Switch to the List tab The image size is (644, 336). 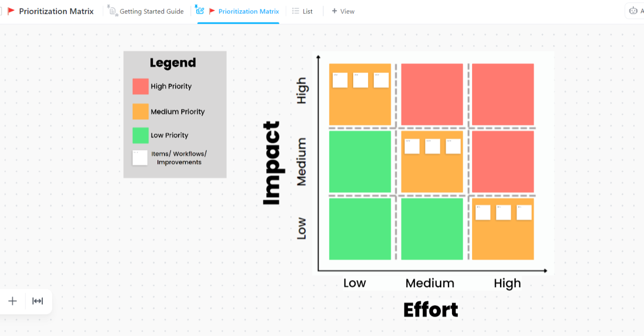[x=302, y=11]
